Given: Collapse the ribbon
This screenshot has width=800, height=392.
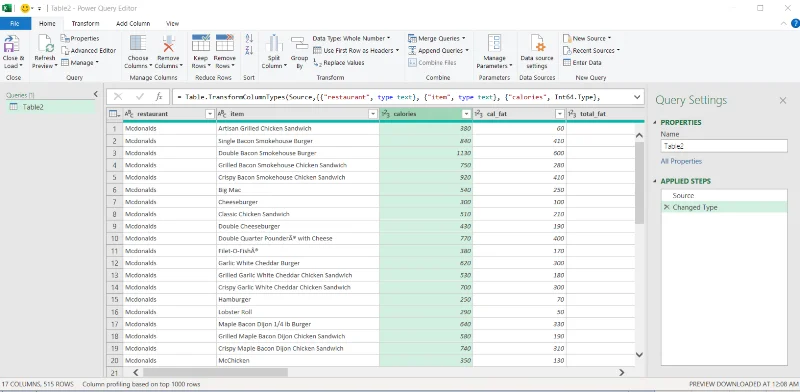Looking at the screenshot, I should [784, 23].
